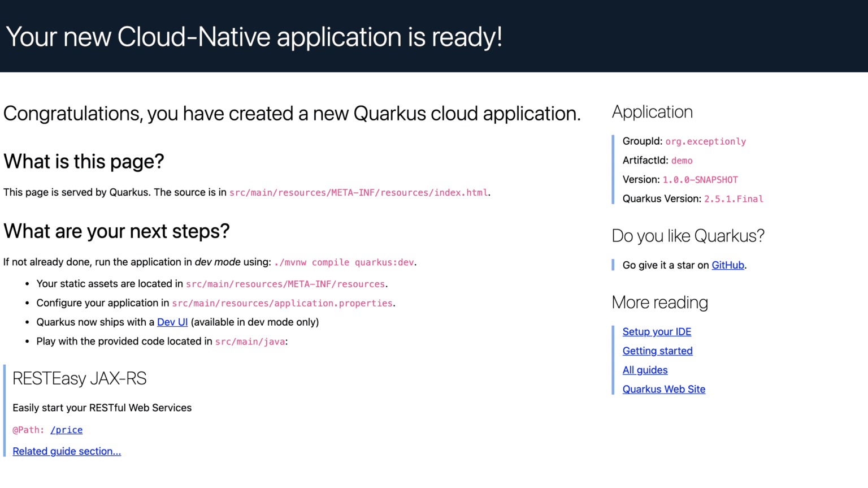Click the Do you like Quarkus heading
Screen dimensions: 868x488
(688, 236)
